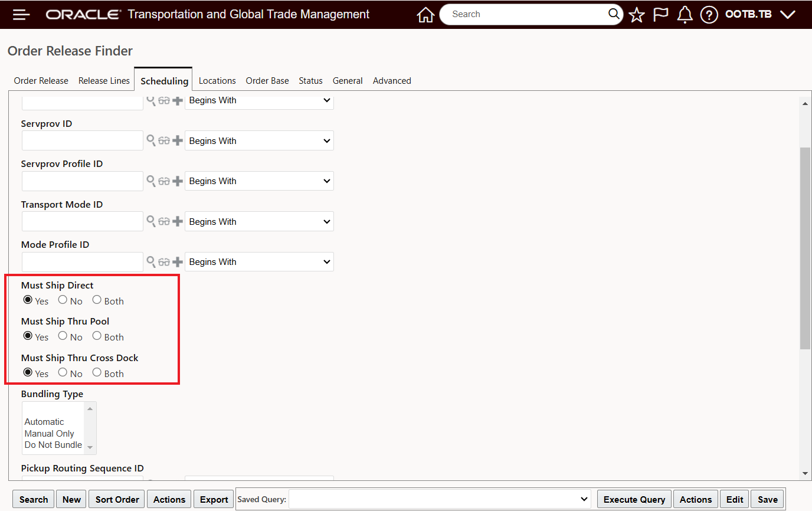
Task: Select No for Must Ship Thru Pool
Action: [x=63, y=336]
